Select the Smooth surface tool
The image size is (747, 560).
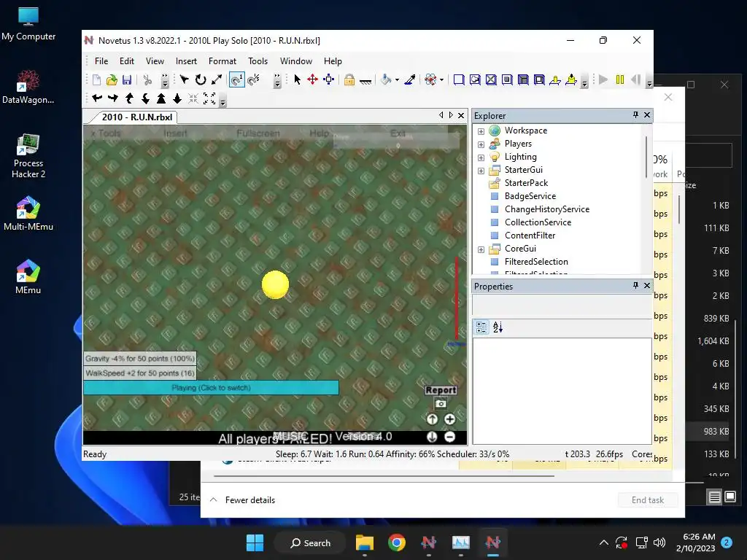coord(459,79)
